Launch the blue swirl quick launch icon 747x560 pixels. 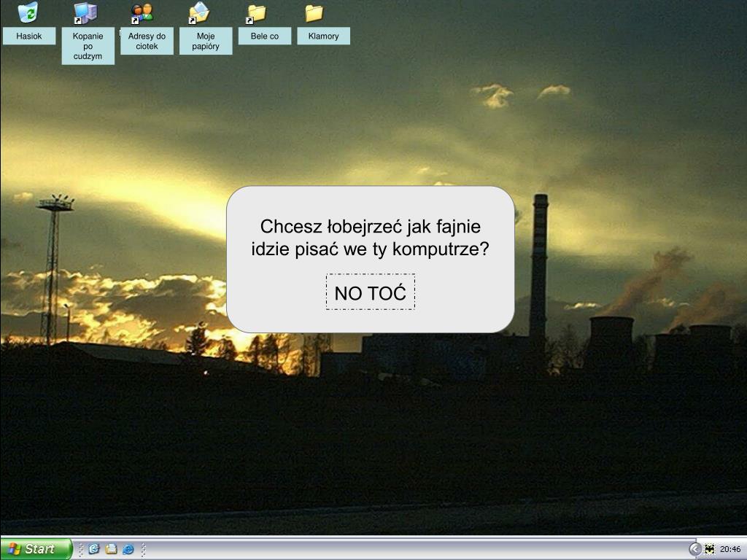click(94, 549)
